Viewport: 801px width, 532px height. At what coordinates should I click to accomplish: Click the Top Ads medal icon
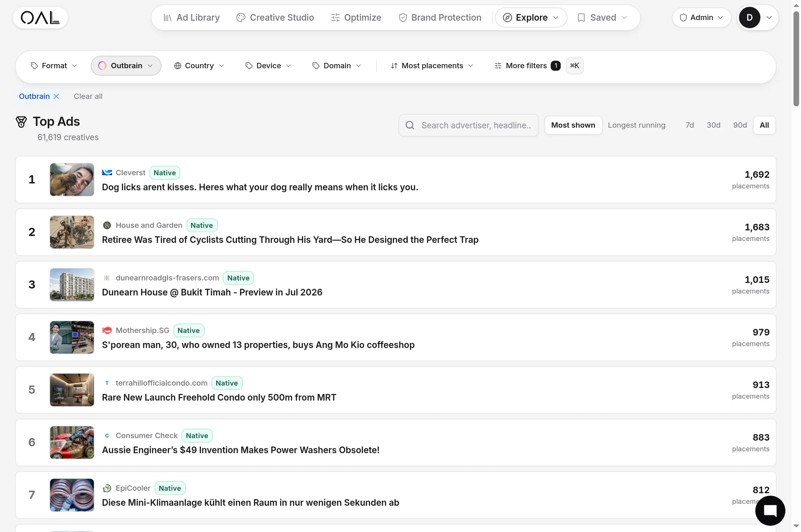click(21, 122)
